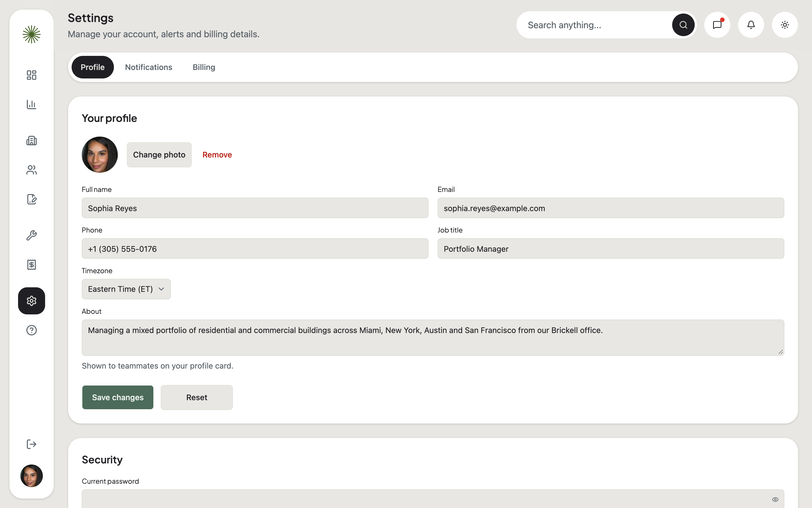Switch to the Notifications tab
The height and width of the screenshot is (508, 812).
pyautogui.click(x=149, y=67)
